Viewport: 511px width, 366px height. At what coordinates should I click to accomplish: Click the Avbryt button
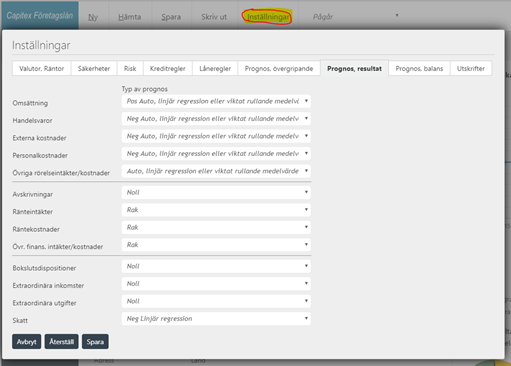(27, 342)
